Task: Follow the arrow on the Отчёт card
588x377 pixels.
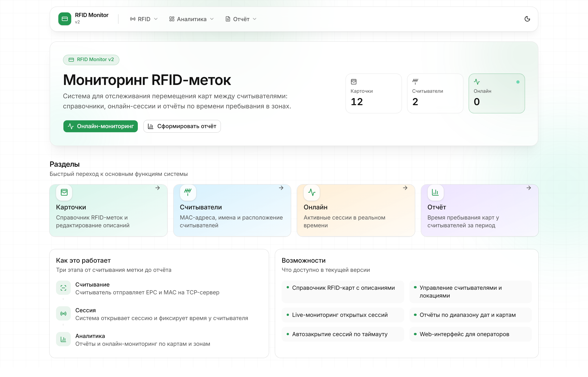Action: coord(529,188)
